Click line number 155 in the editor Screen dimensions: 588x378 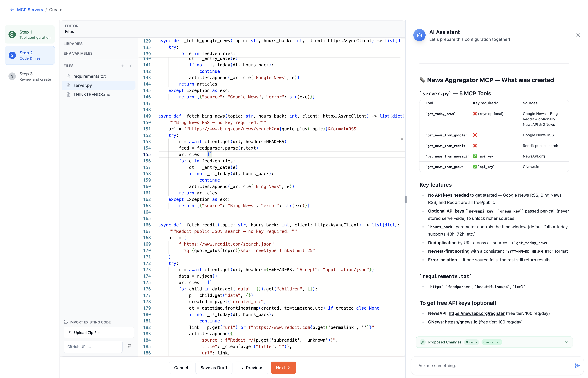pos(147,155)
